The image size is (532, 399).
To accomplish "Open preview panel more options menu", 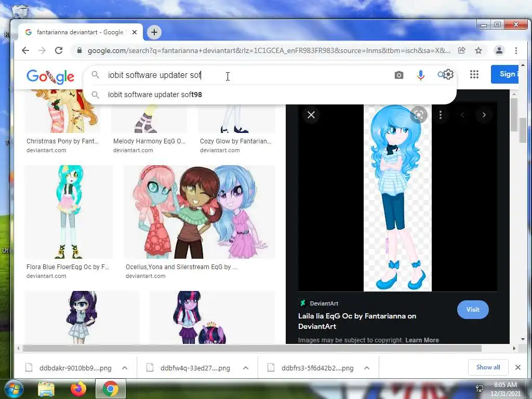I will pyautogui.click(x=441, y=115).
